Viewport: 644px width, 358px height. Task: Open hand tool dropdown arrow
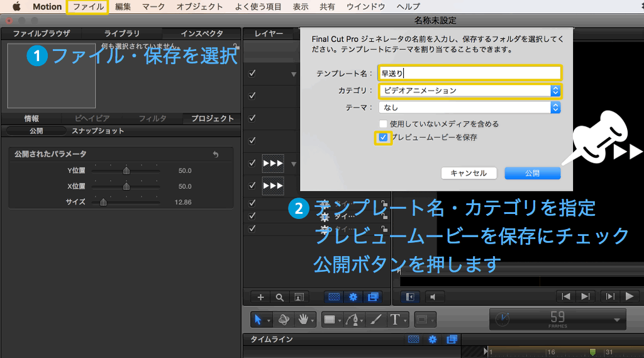(313, 321)
